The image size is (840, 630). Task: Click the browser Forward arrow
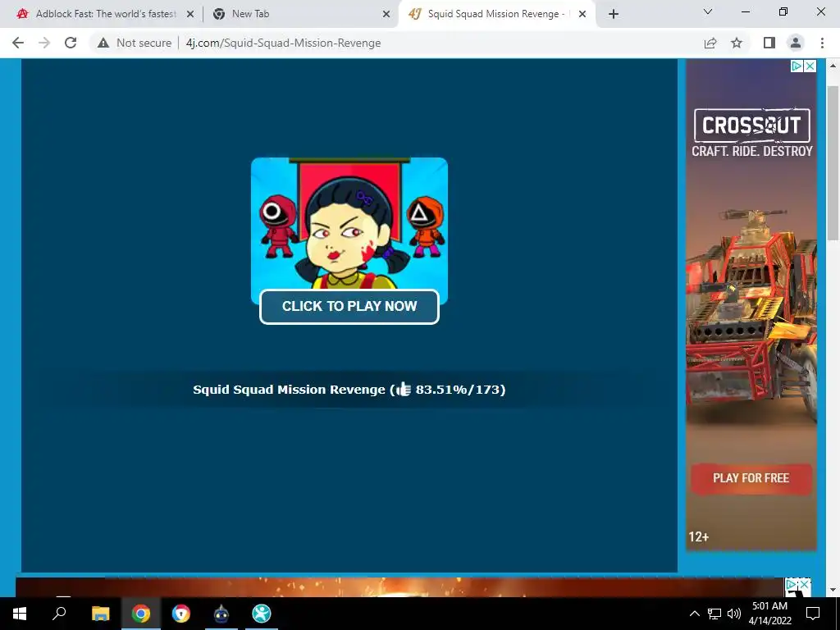tap(44, 43)
